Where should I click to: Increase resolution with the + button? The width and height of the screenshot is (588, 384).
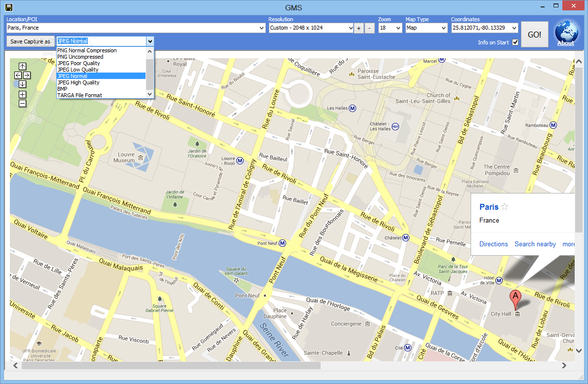coord(359,28)
